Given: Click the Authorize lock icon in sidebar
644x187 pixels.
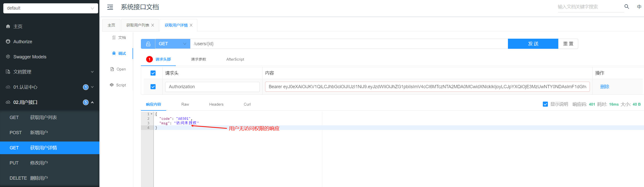Looking at the screenshot, I should [8, 41].
